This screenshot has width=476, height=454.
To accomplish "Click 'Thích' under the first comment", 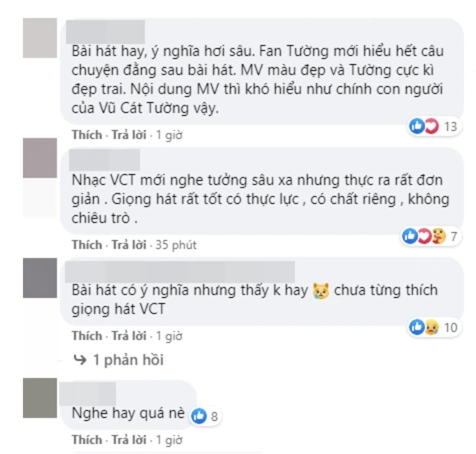I will pos(87,135).
